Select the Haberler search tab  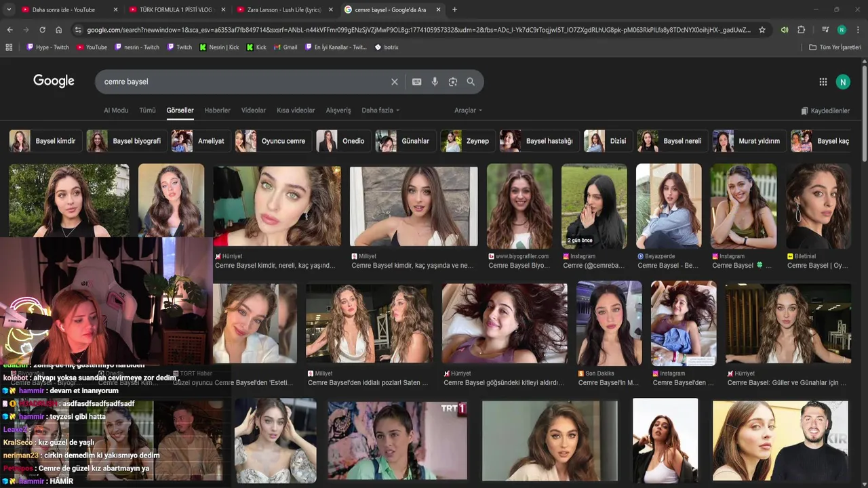click(x=217, y=110)
